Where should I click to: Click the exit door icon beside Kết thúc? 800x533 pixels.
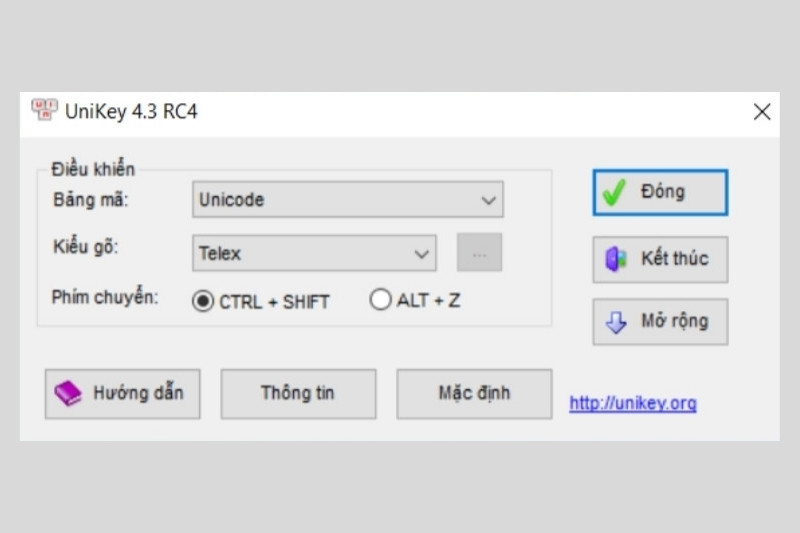pos(616,259)
